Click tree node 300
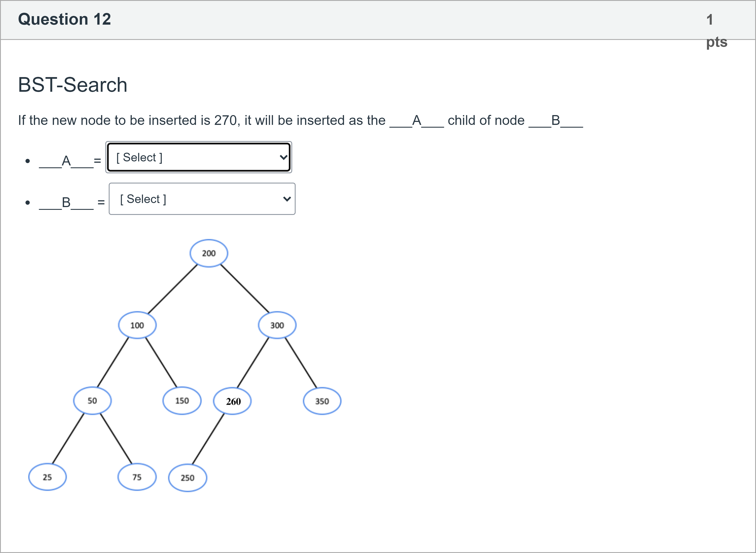The height and width of the screenshot is (553, 756). pos(277,325)
